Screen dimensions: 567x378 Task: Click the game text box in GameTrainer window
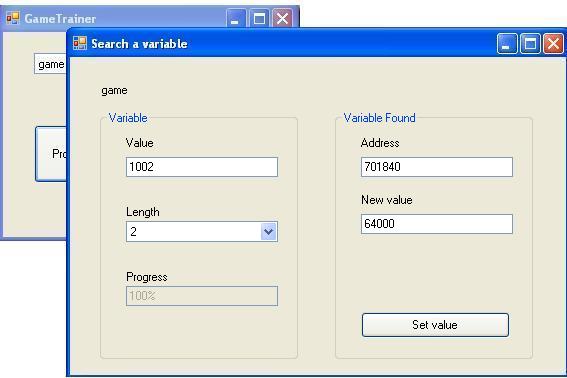(x=51, y=64)
